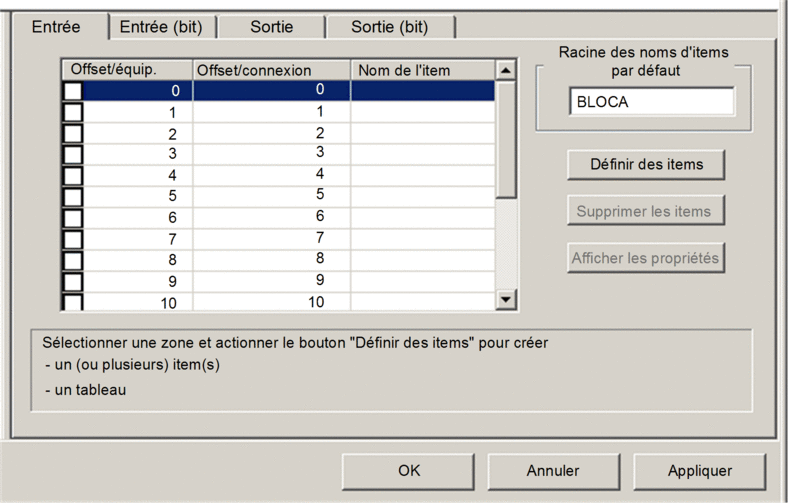This screenshot has height=503, width=788.
Task: Enable the checkbox in row 3
Action: (73, 154)
